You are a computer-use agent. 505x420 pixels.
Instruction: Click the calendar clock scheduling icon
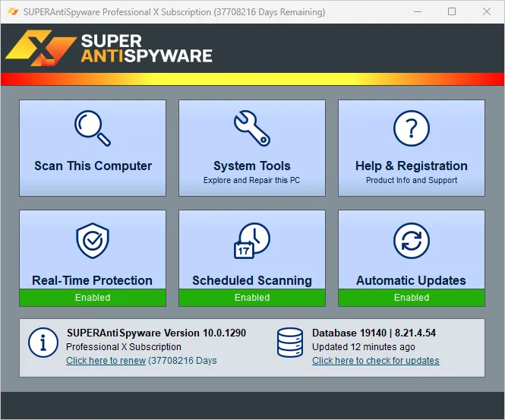click(x=252, y=240)
